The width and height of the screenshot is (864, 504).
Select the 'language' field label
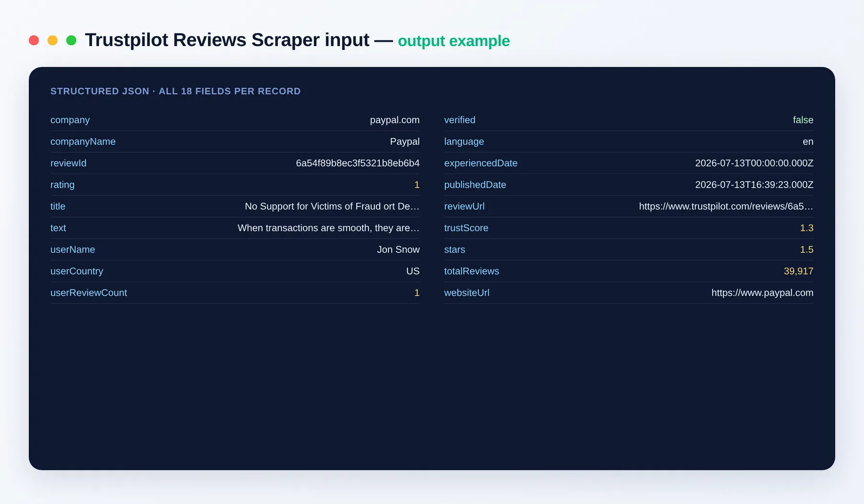464,142
